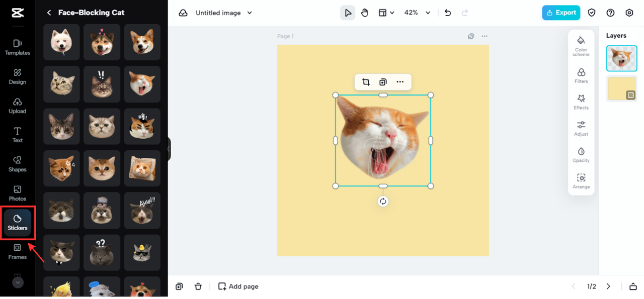Image resolution: width=644 pixels, height=299 pixels.
Task: Select the crop tool in floating toolbar
Action: coord(366,82)
